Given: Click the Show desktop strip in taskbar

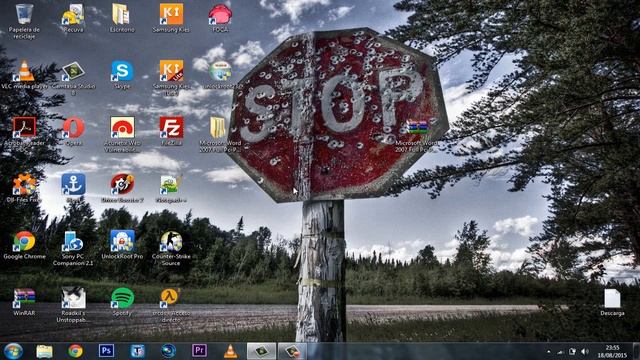Looking at the screenshot, I should (636, 351).
